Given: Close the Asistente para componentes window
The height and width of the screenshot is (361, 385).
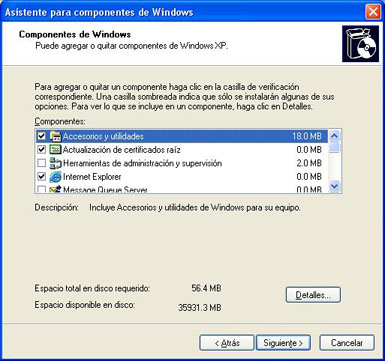Looking at the screenshot, I should [x=373, y=12].
